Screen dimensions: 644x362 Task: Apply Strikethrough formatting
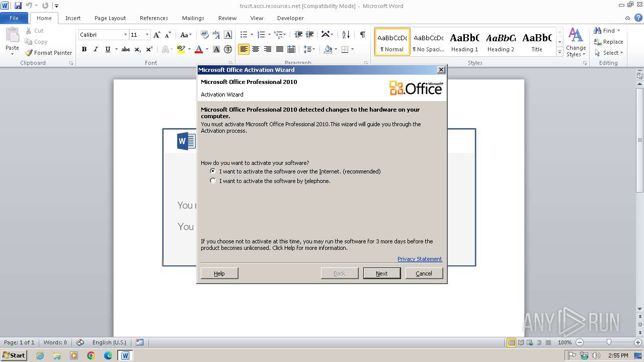[x=126, y=49]
